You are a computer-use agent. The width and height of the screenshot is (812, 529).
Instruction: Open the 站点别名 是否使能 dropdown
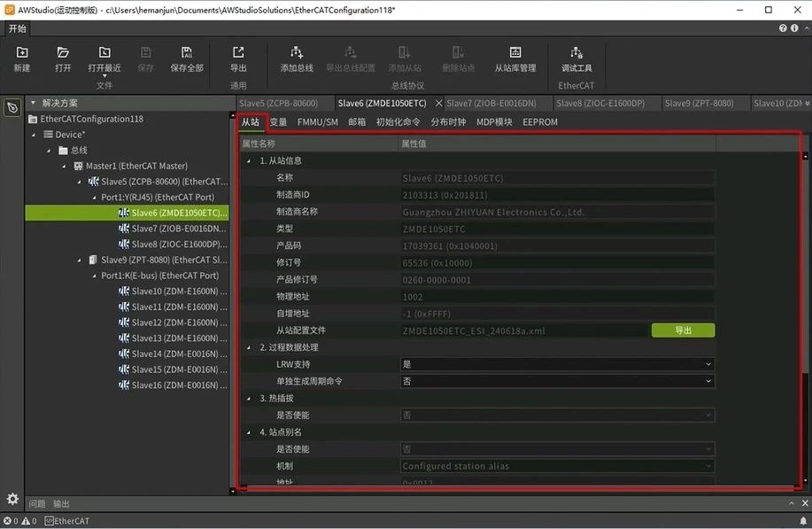[x=557, y=449]
